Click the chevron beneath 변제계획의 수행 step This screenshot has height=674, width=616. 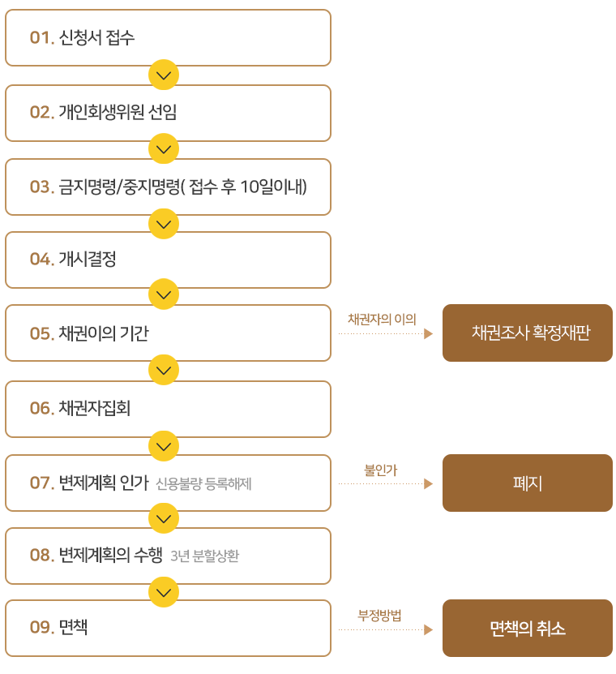[x=164, y=592]
